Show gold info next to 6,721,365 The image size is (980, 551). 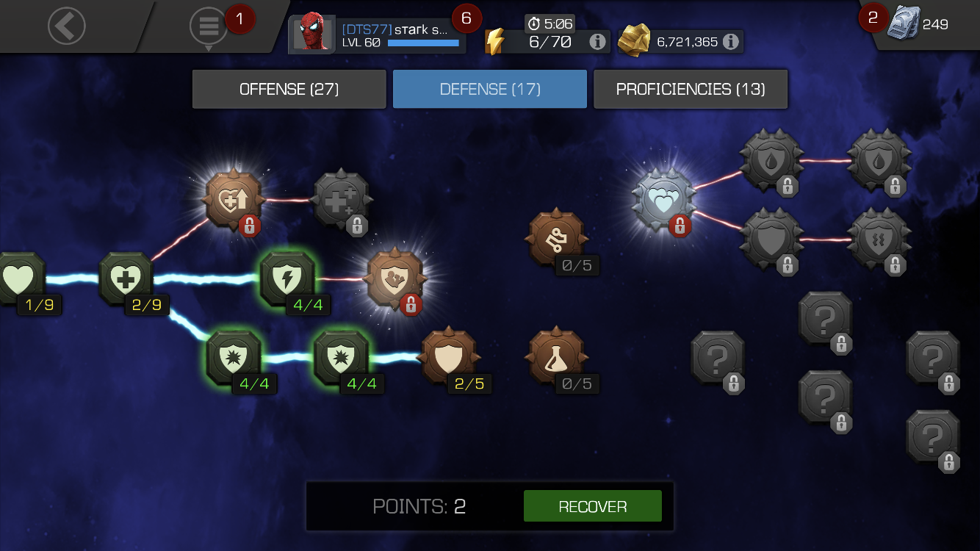[730, 42]
